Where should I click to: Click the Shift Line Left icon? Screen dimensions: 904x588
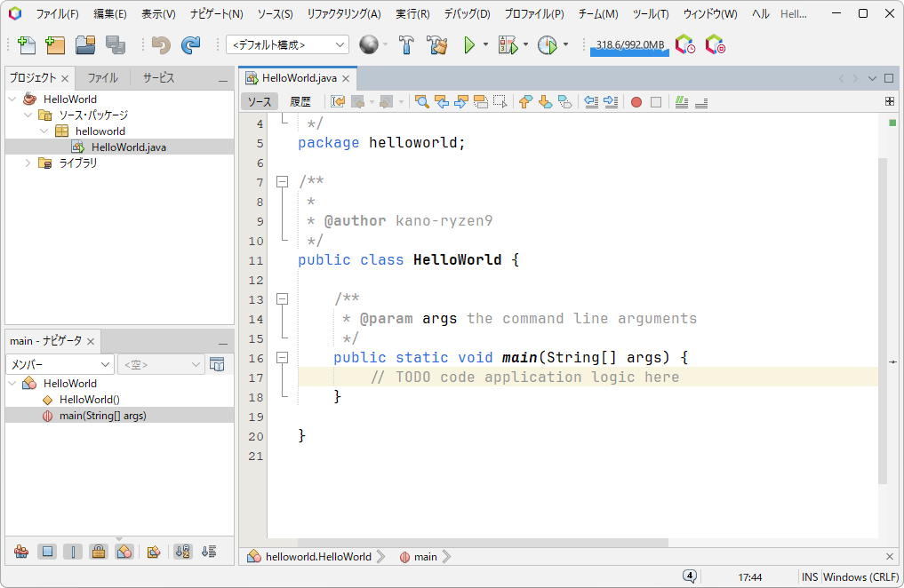pyautogui.click(x=591, y=102)
